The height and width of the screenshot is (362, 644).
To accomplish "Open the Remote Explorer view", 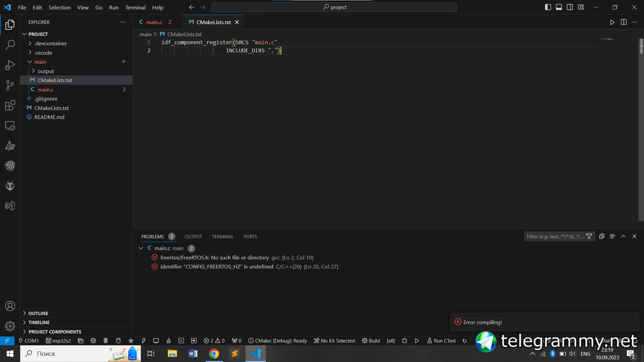I will point(10,126).
